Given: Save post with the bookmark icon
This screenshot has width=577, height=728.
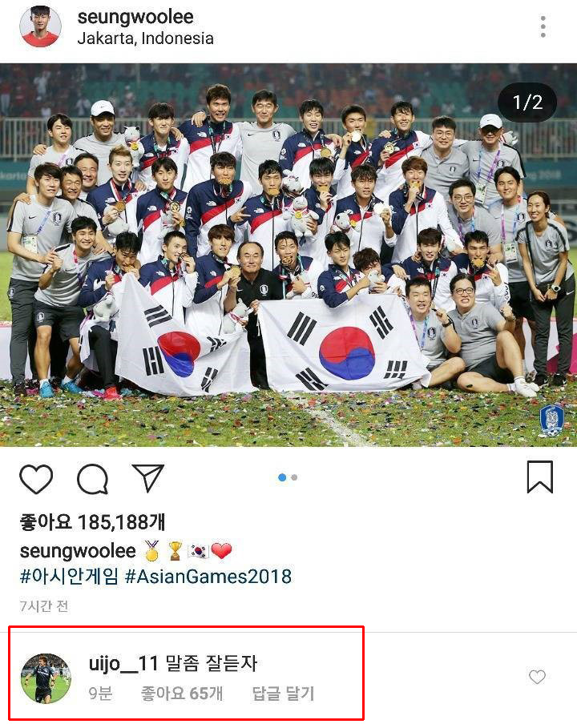Looking at the screenshot, I should pyautogui.click(x=540, y=477).
